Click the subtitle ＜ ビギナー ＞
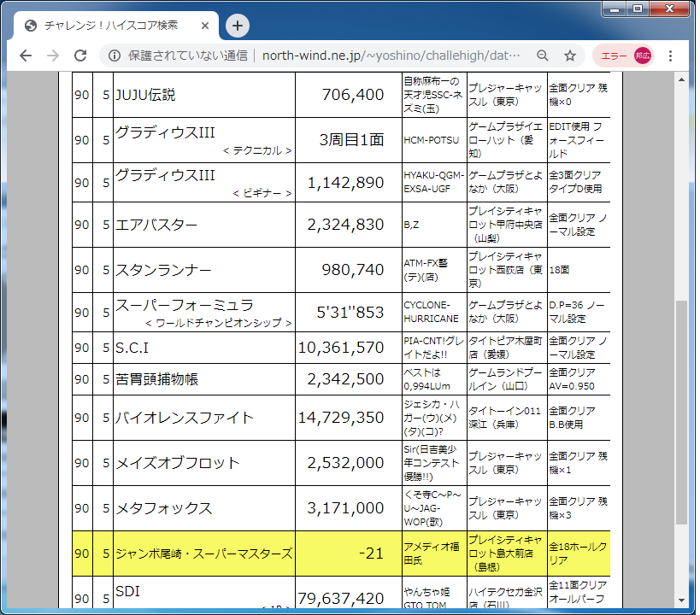The width and height of the screenshot is (700, 615). [x=262, y=194]
